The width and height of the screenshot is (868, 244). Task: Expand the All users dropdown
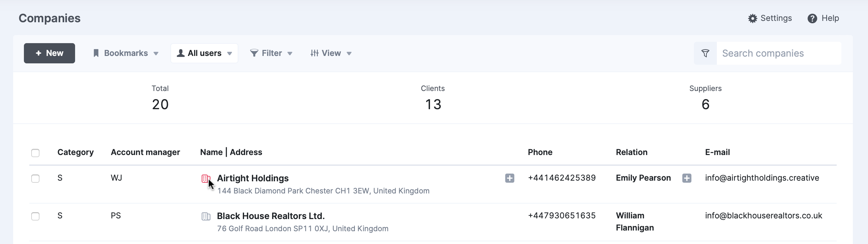tap(204, 53)
